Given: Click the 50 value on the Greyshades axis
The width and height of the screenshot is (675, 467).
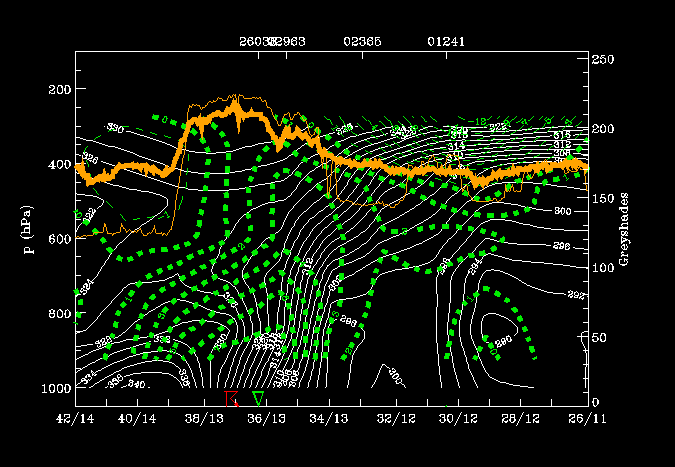Looking at the screenshot, I should coord(600,338).
